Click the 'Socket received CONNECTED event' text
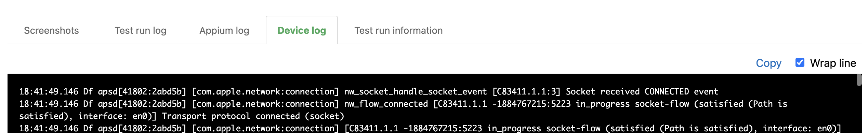 pos(642,91)
